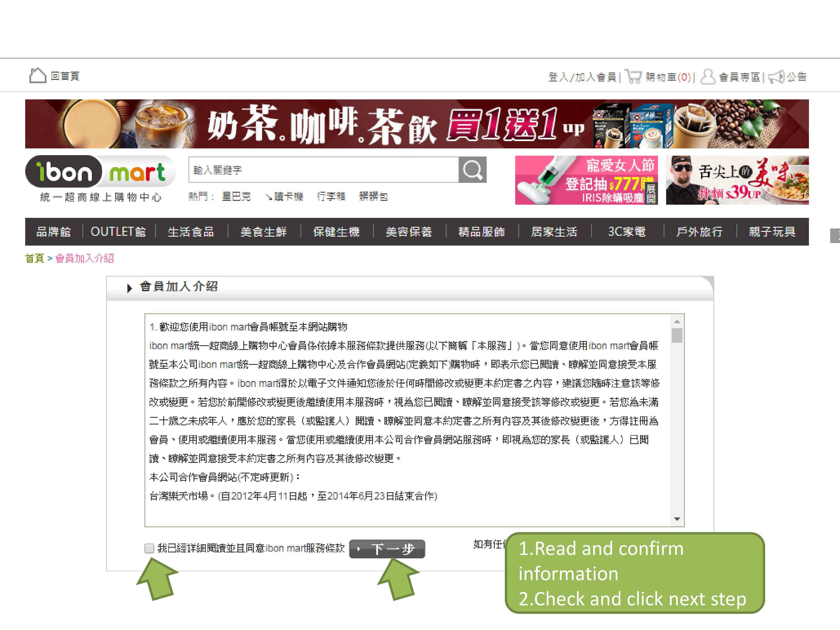
Task: Click triangle beside 會員加入介紹 heading
Action: coord(129,288)
